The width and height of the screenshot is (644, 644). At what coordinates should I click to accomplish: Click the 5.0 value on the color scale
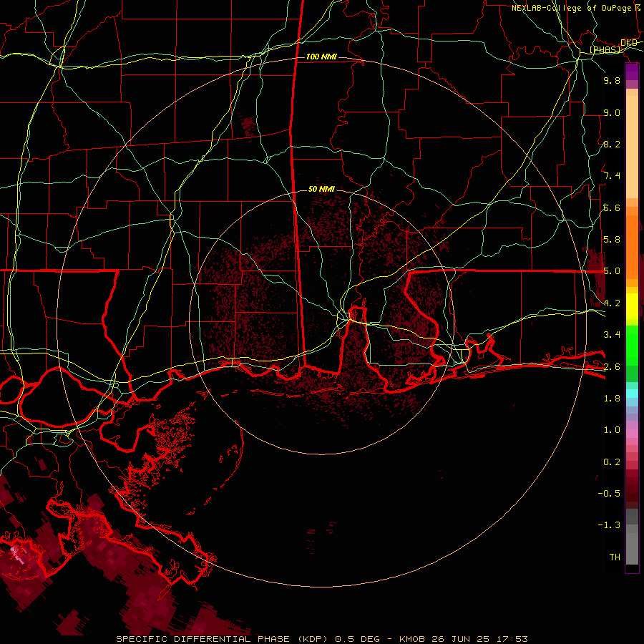pos(612,271)
